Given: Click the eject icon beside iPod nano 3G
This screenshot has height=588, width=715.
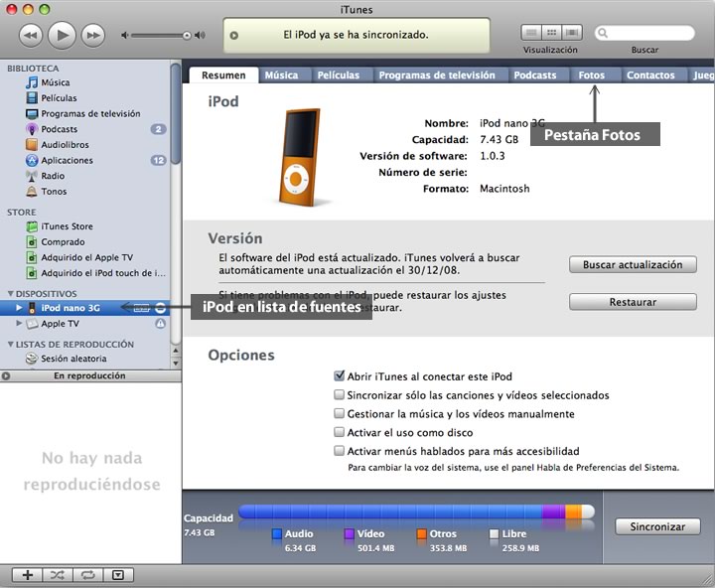Looking at the screenshot, I should tap(160, 308).
